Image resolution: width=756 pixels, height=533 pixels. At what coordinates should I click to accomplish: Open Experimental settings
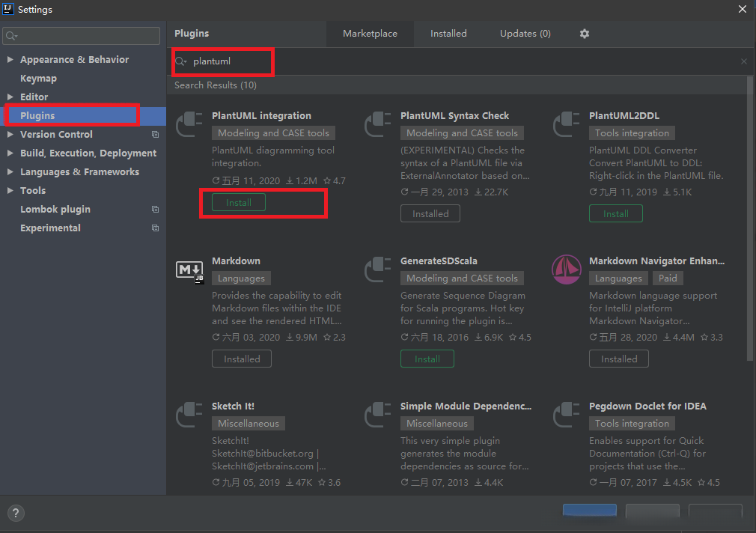50,228
